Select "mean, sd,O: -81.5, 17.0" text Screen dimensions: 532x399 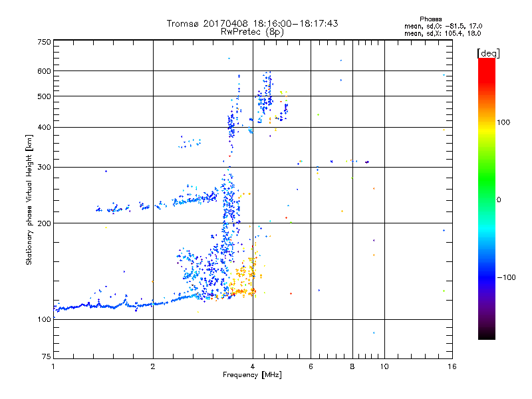tap(443, 26)
